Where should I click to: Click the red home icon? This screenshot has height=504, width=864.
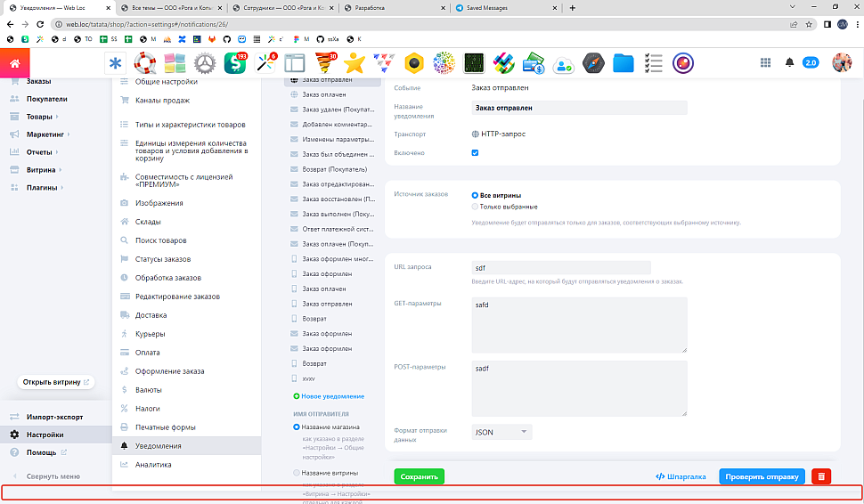tap(14, 63)
